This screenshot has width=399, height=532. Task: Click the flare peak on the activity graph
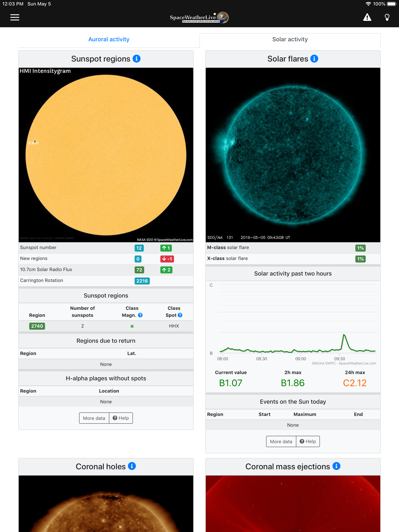[344, 335]
